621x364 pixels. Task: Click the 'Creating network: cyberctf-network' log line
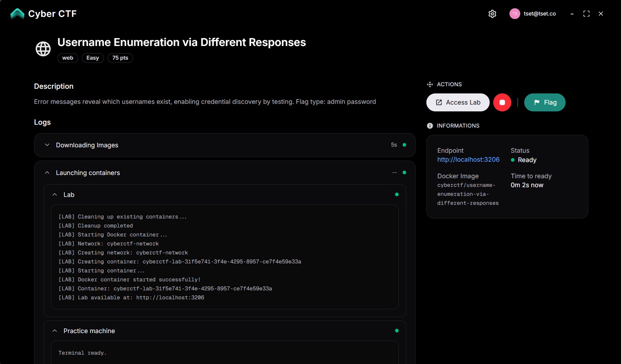pyautogui.click(x=123, y=253)
